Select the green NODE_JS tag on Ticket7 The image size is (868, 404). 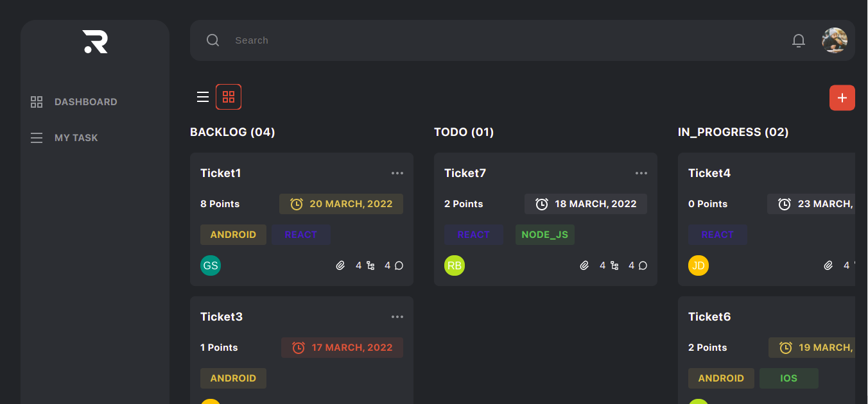pyautogui.click(x=544, y=234)
